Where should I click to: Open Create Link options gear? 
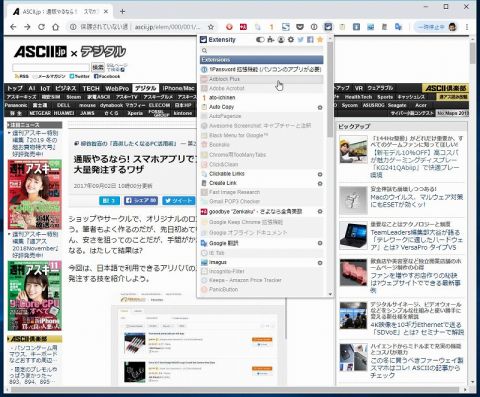320,184
